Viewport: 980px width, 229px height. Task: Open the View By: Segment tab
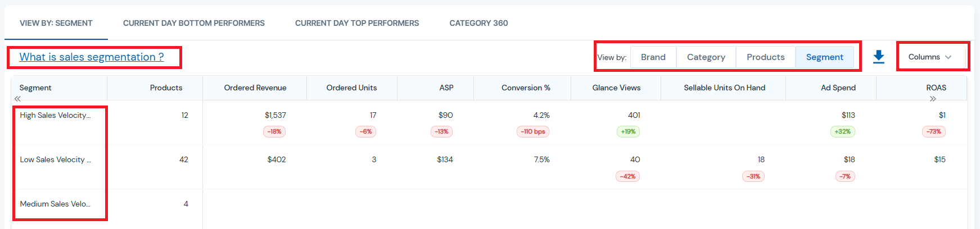click(56, 23)
